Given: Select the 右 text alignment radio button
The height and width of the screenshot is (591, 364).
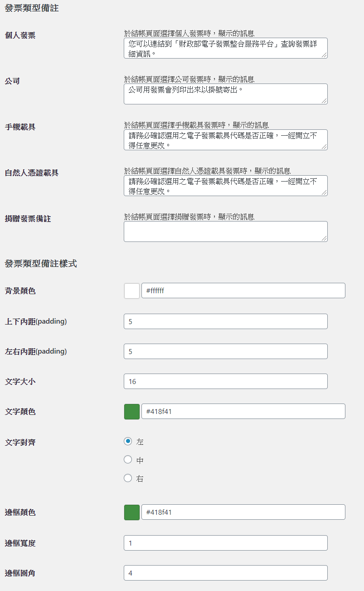Looking at the screenshot, I should point(128,478).
